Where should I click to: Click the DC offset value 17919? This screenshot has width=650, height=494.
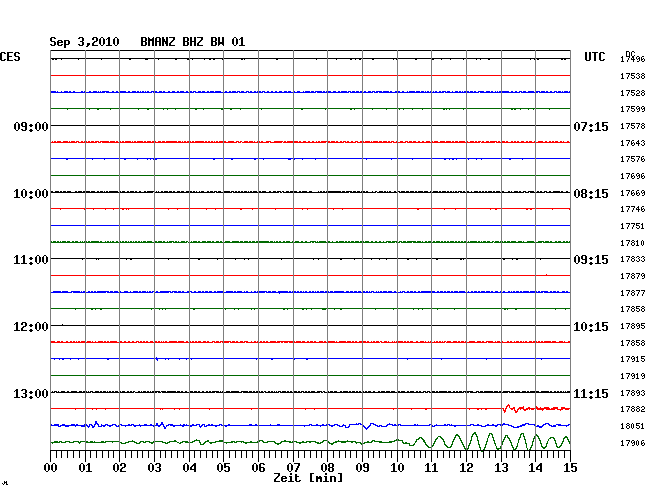click(x=633, y=376)
